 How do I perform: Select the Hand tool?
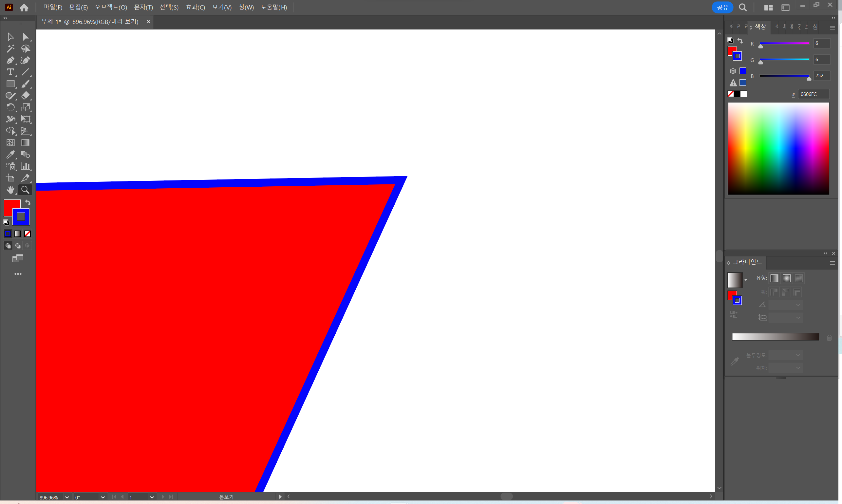10,190
